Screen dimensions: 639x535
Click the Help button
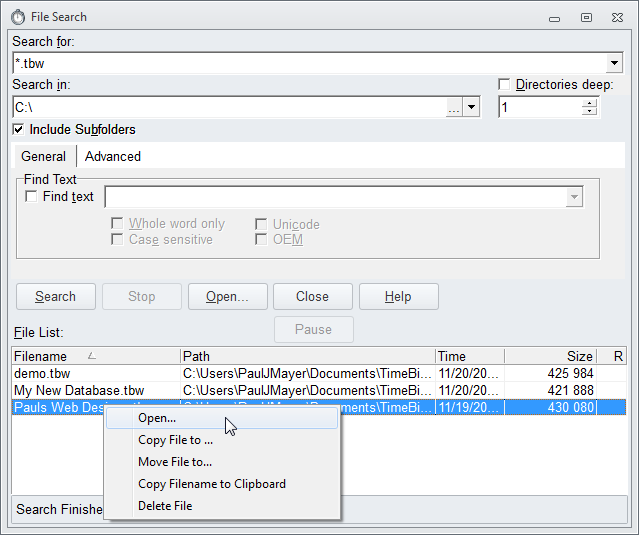[x=398, y=297]
